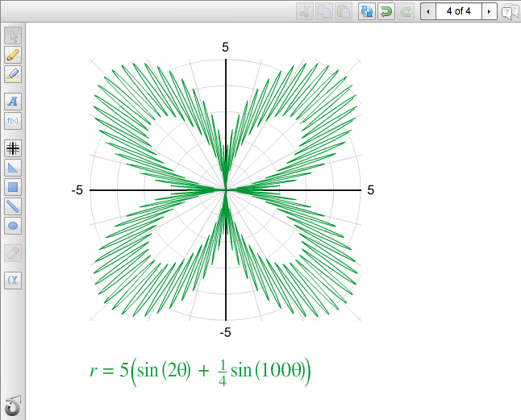The width and height of the screenshot is (521, 420).
Task: Select the ellipse shape tool
Action: [13, 226]
